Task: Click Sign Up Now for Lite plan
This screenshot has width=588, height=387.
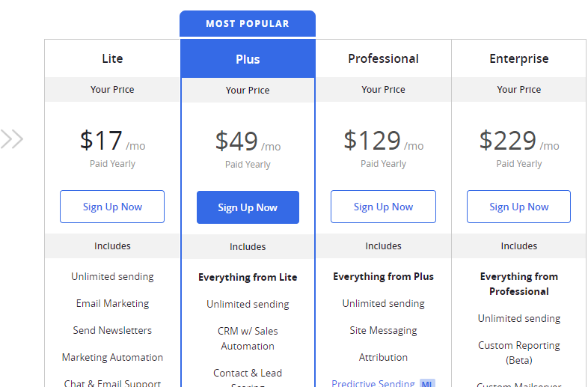Action: pyautogui.click(x=112, y=207)
